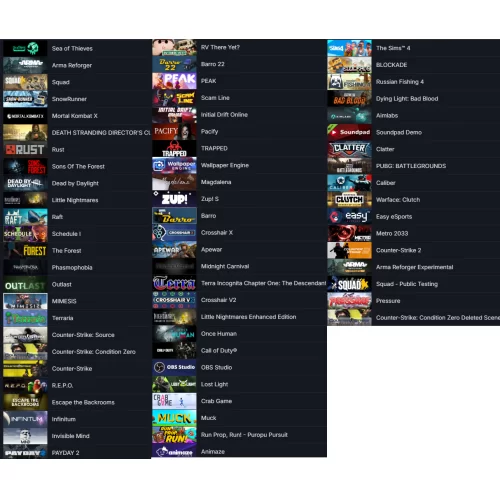The image size is (500, 500).
Task: Open the Clatter game banner
Action: 349,149
